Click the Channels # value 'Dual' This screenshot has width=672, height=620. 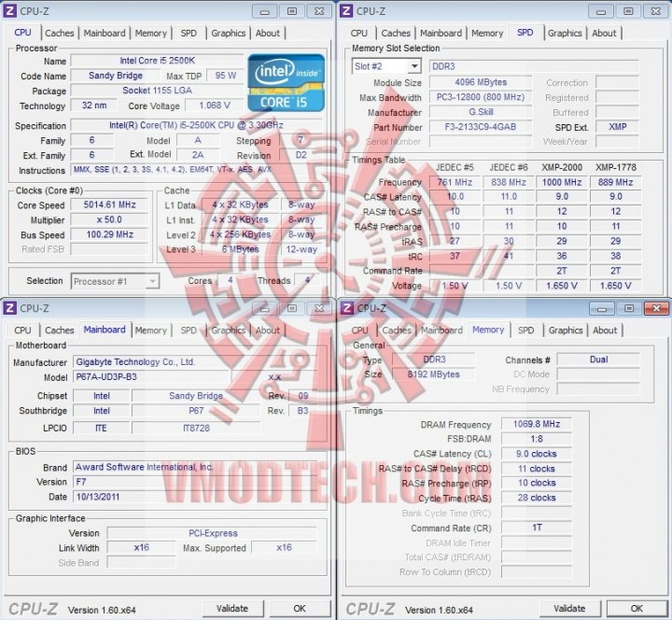(x=598, y=359)
